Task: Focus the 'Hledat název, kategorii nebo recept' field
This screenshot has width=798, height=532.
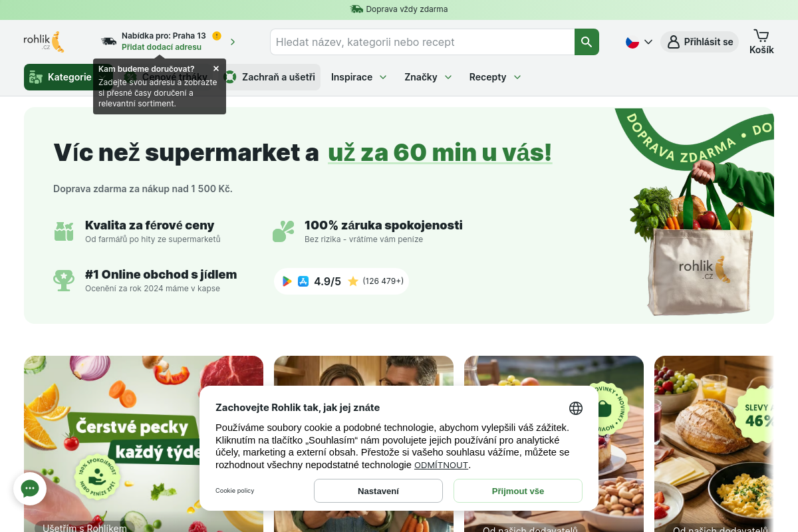Action: (x=422, y=42)
